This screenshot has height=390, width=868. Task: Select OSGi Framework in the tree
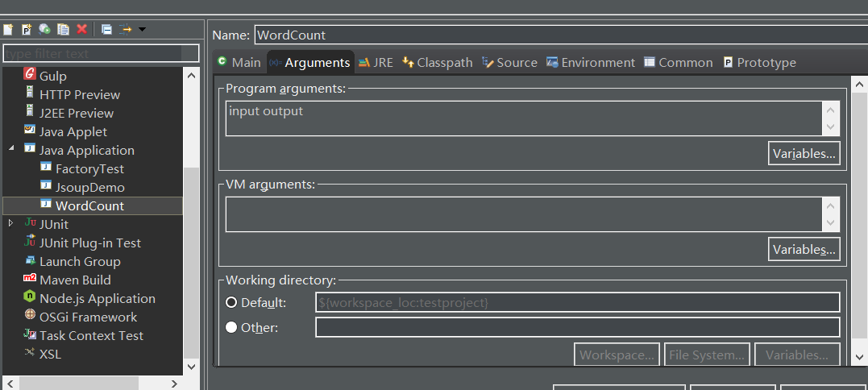(x=88, y=317)
